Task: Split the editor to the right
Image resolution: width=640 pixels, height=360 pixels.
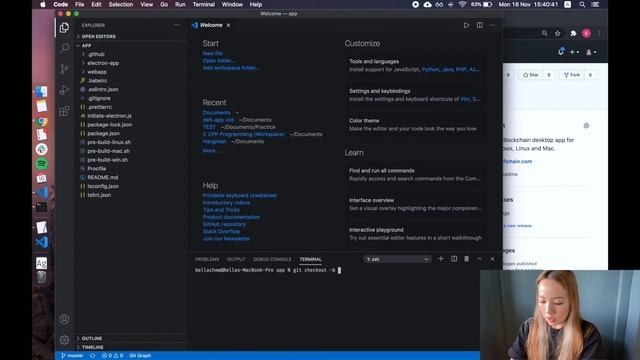Action: 480,25
